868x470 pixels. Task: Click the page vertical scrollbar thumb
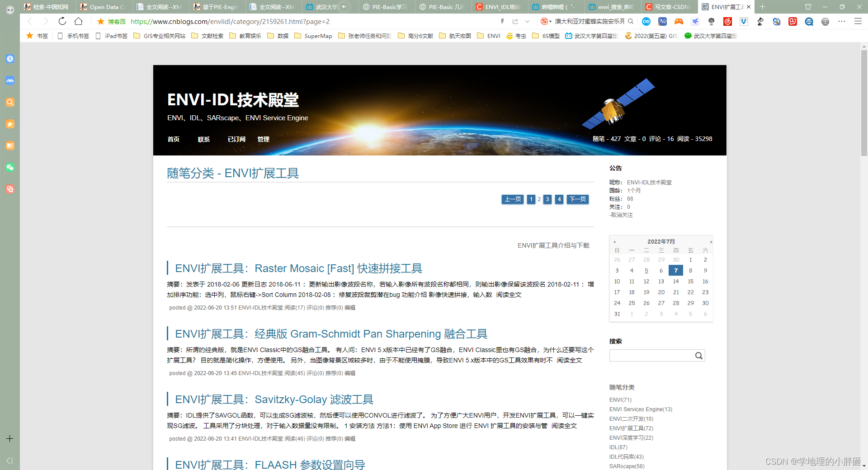[x=864, y=103]
